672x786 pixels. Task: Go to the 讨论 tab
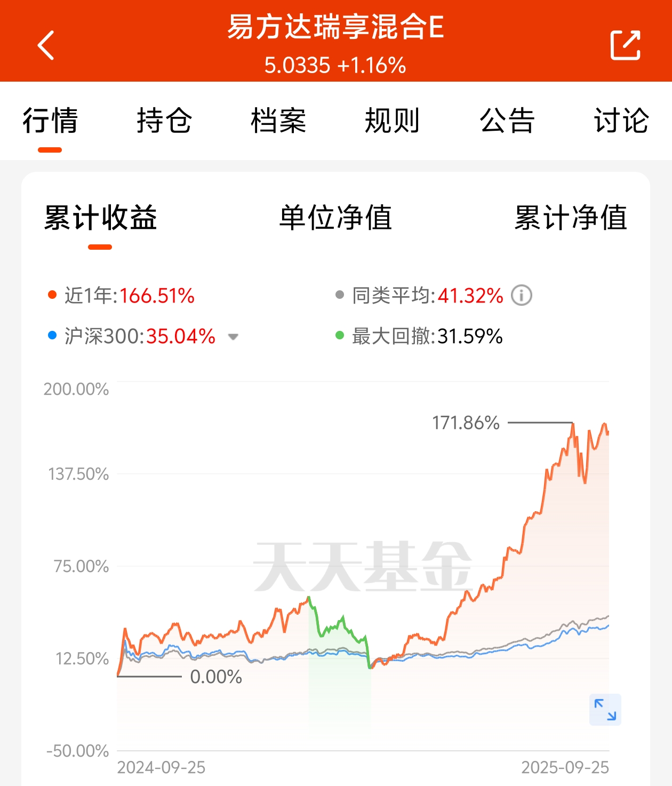point(621,120)
